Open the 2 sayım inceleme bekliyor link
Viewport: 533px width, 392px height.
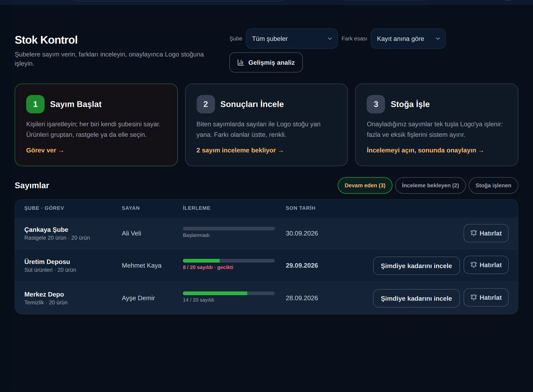(x=240, y=150)
